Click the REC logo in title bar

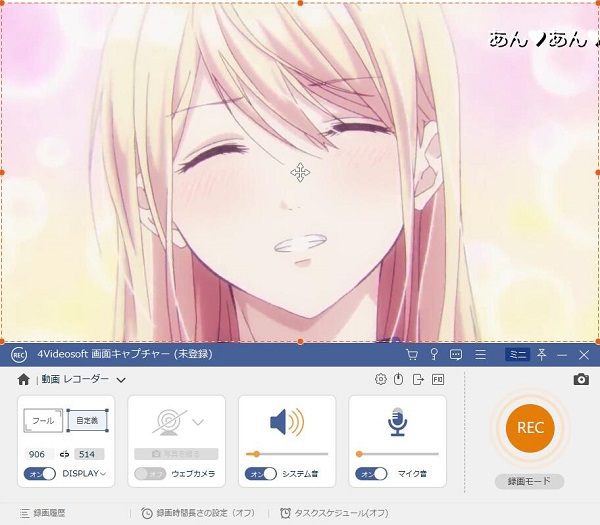click(19, 355)
